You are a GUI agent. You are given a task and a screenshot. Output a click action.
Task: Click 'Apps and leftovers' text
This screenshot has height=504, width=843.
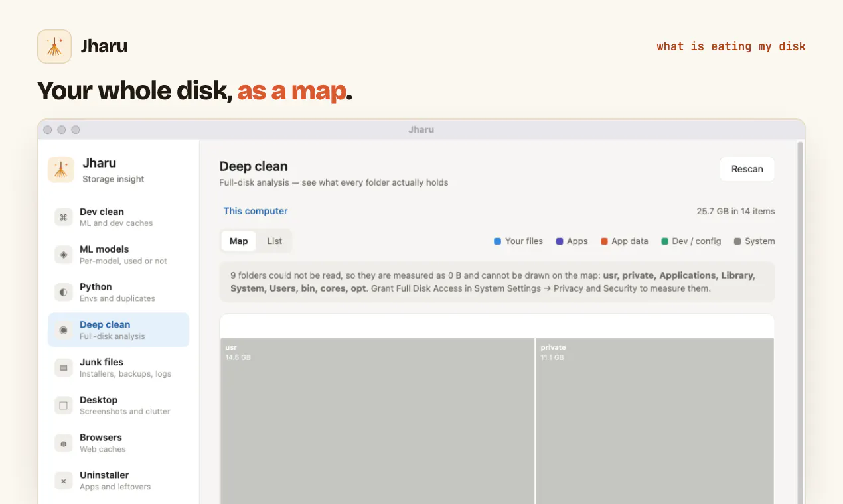(x=115, y=487)
